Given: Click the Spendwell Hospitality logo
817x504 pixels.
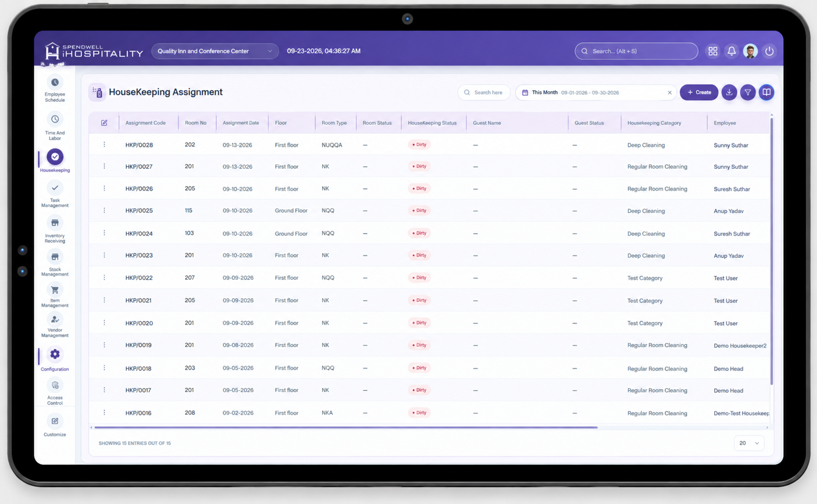Looking at the screenshot, I should 94,51.
